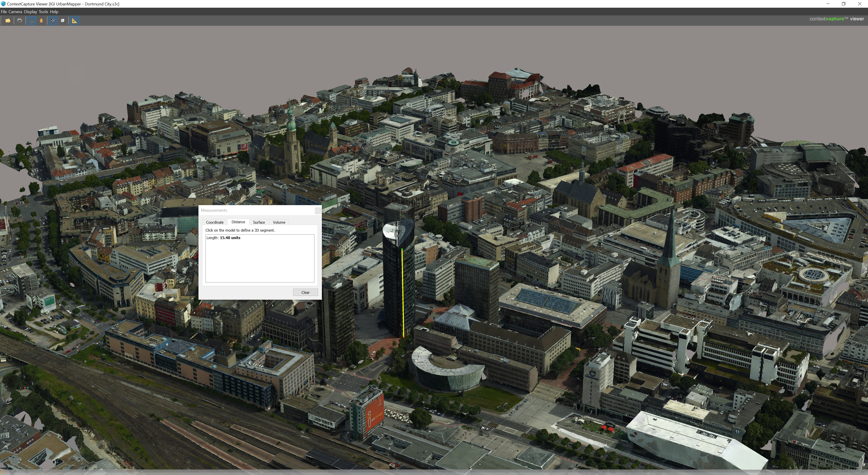
Task: Select the orbit rotate navigation tool
Action: click(x=32, y=21)
